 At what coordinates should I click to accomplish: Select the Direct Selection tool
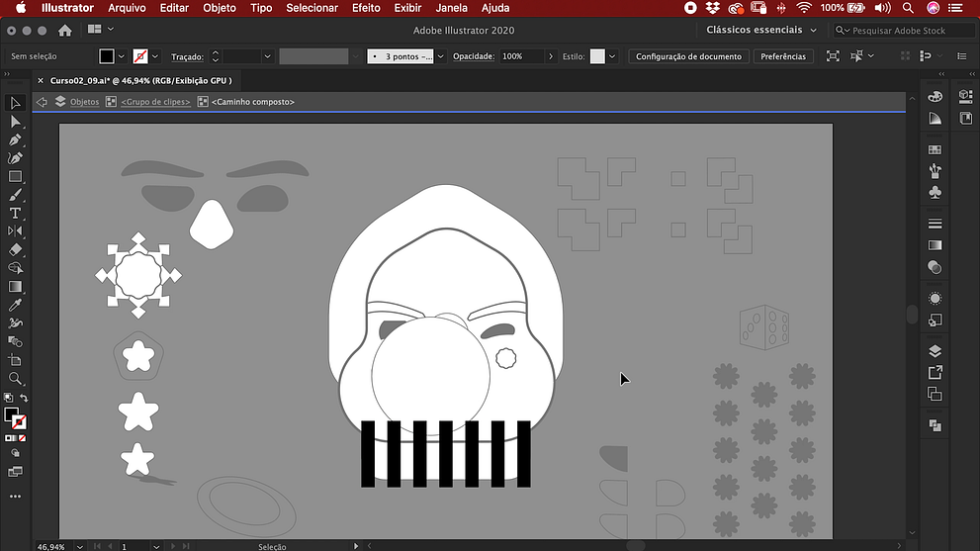[15, 122]
